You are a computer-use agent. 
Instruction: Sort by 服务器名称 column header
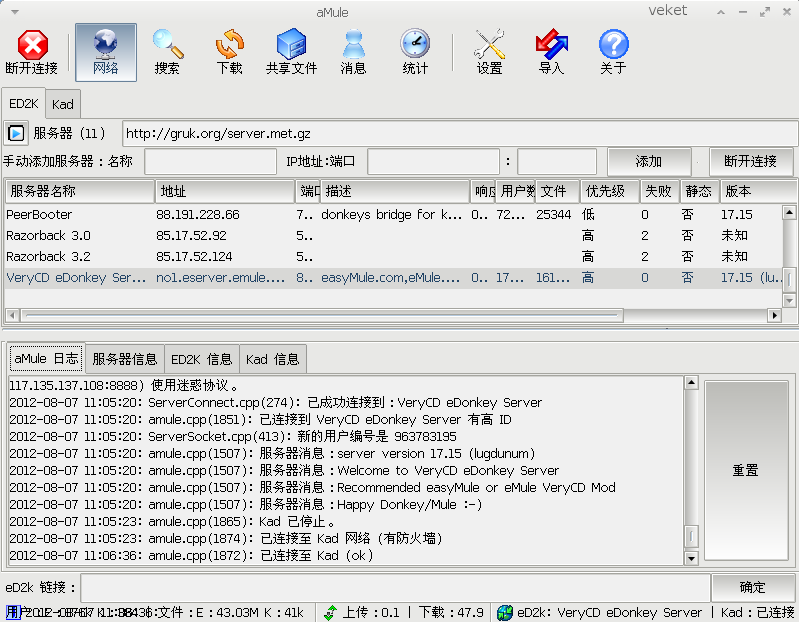pos(80,191)
